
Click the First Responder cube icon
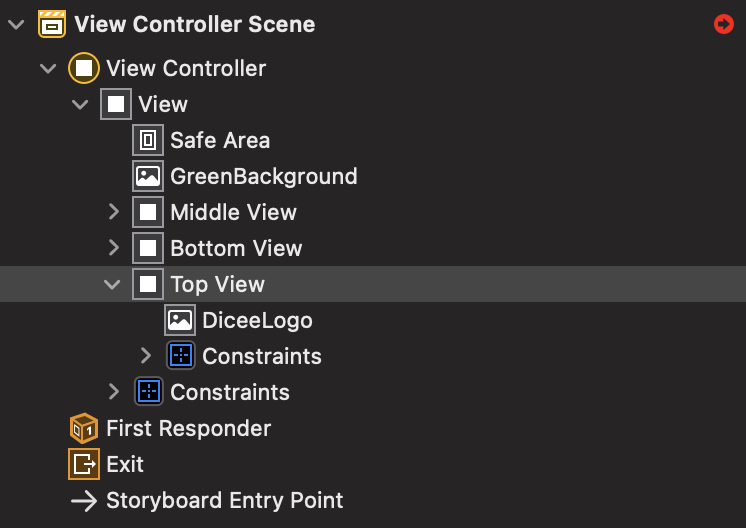(84, 428)
